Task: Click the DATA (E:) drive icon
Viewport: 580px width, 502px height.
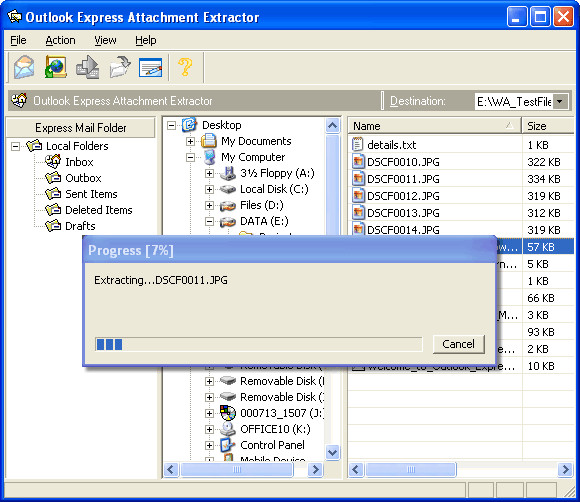Action: tap(228, 221)
